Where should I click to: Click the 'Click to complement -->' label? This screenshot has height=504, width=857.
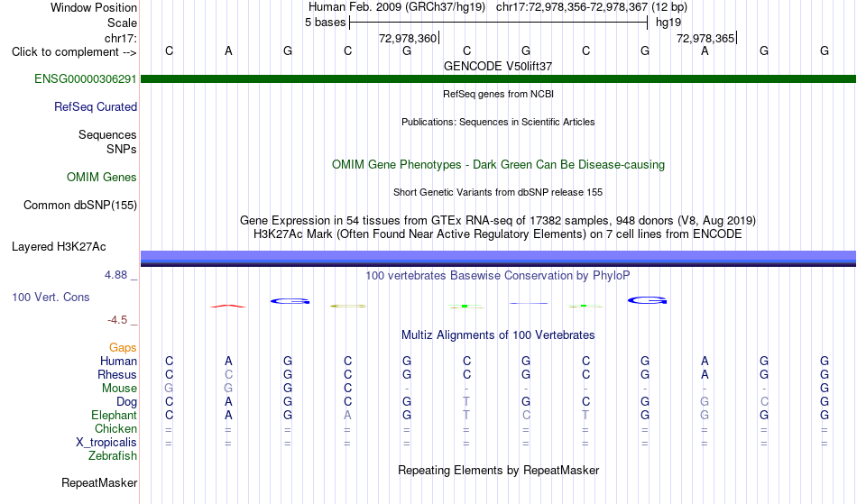tap(74, 52)
